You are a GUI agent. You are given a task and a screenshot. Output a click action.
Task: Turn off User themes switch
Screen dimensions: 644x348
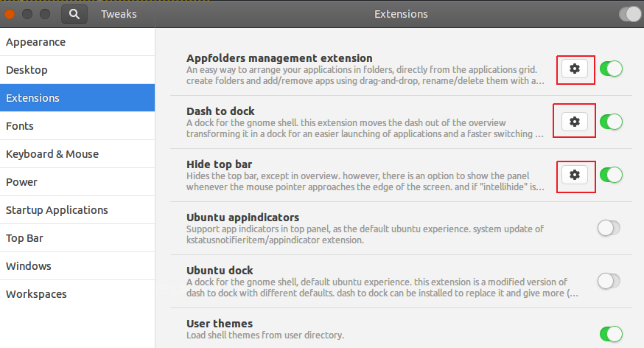click(611, 334)
